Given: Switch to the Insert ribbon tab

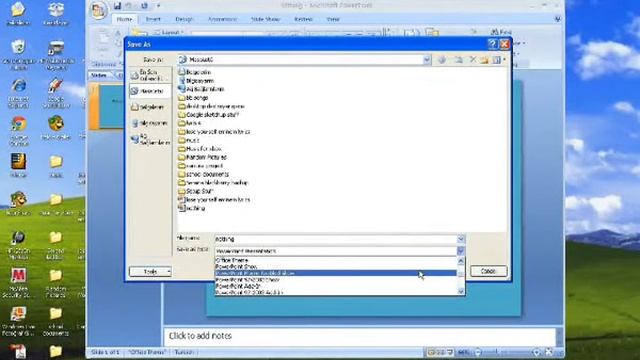Looking at the screenshot, I should [x=153, y=19].
